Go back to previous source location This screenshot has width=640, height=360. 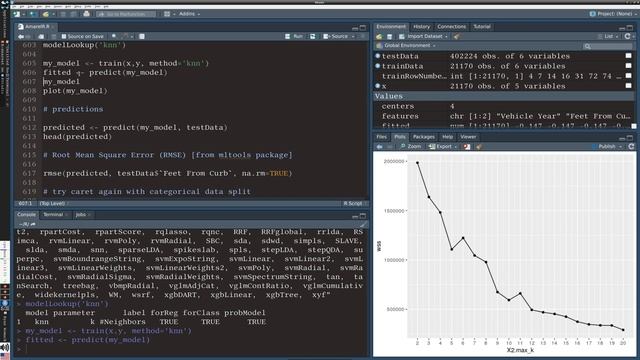[21, 36]
